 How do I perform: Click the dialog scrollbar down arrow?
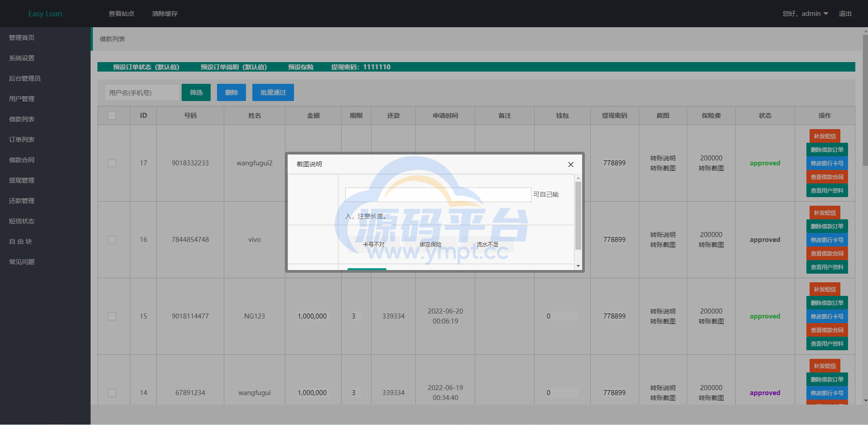point(578,266)
